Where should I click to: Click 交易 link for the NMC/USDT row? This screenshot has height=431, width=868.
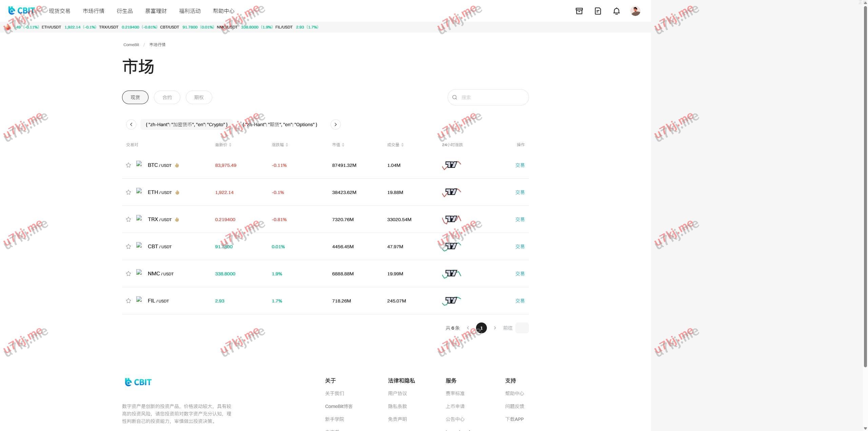(x=520, y=274)
